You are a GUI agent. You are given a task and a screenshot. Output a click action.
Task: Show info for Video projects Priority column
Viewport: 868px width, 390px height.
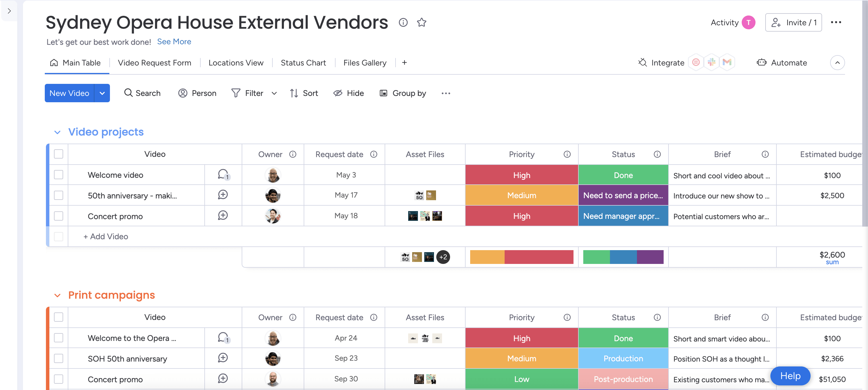point(567,155)
